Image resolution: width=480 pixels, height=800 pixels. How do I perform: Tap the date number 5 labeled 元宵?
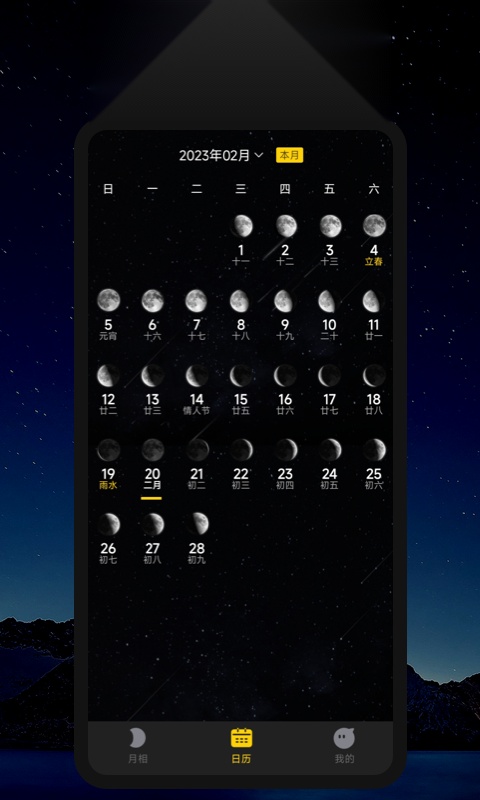point(108,324)
